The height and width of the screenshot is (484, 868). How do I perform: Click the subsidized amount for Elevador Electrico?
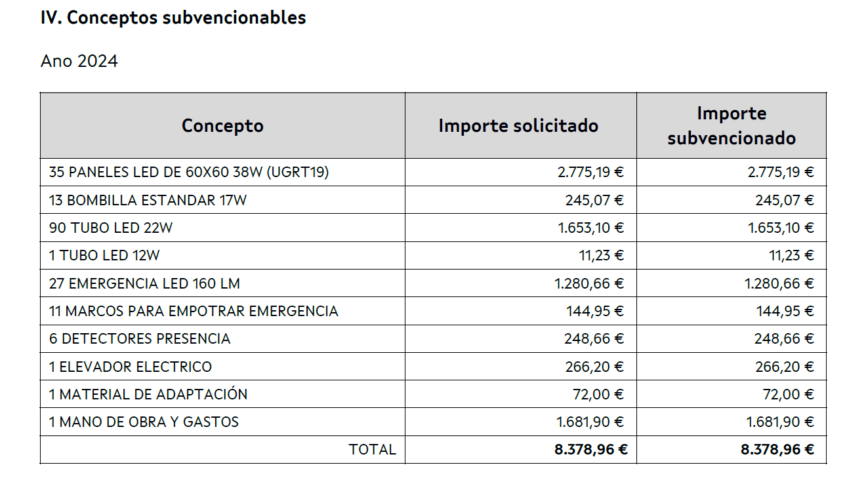click(784, 367)
